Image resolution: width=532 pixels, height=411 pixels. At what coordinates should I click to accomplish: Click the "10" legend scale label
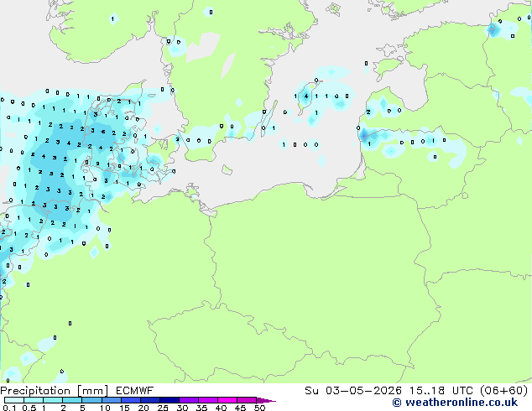point(105,408)
